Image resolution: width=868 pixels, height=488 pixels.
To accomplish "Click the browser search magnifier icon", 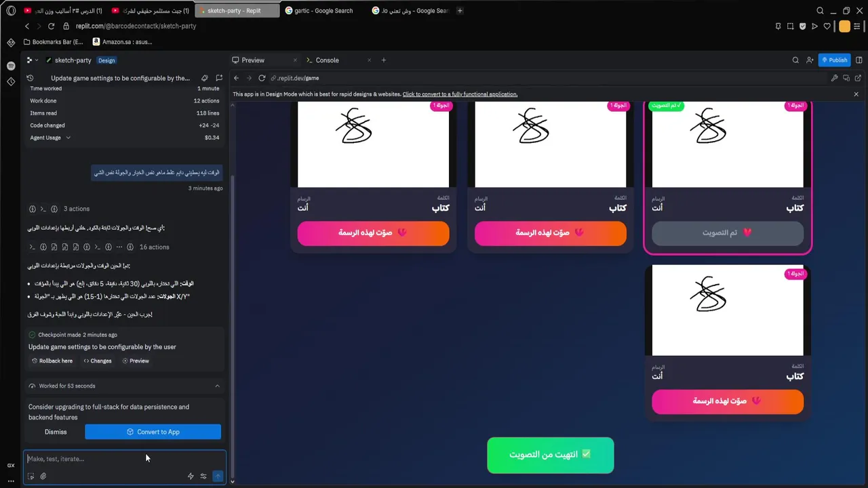I will pyautogui.click(x=820, y=11).
